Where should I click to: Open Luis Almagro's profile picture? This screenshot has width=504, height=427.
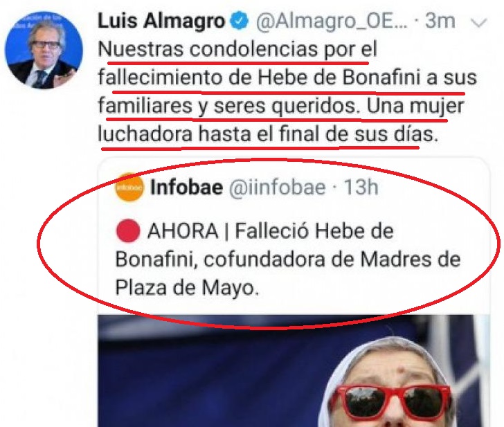click(44, 50)
